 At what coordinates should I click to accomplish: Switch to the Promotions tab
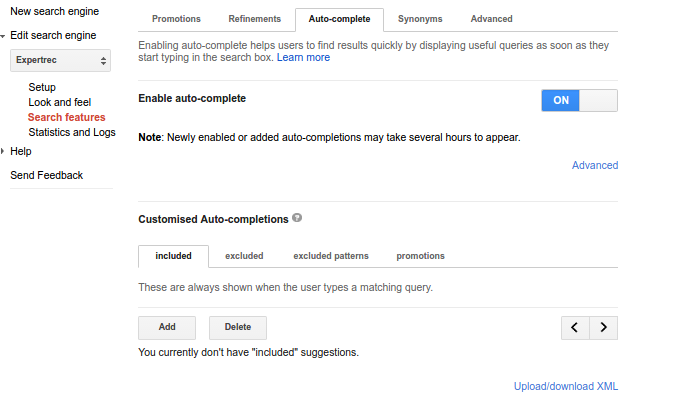click(176, 19)
